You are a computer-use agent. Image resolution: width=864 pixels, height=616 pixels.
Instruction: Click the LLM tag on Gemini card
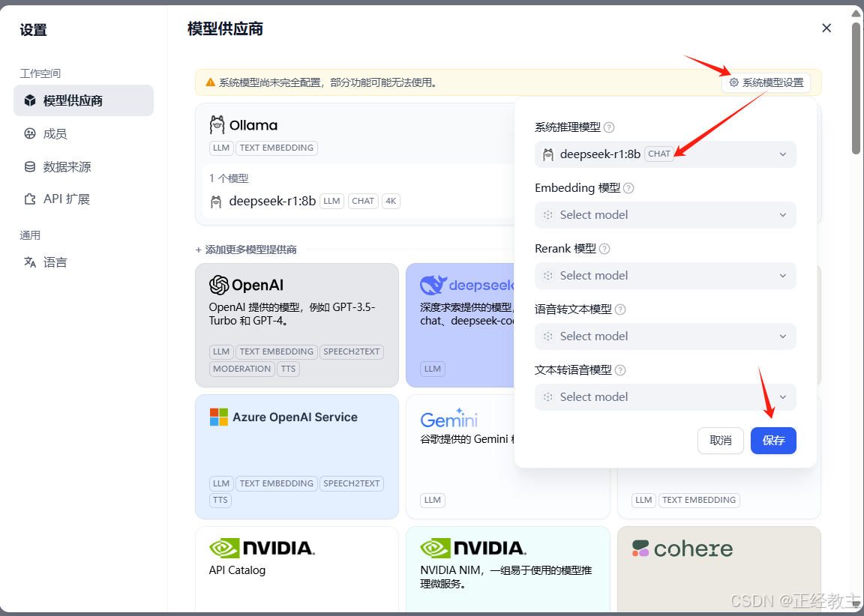pos(433,500)
